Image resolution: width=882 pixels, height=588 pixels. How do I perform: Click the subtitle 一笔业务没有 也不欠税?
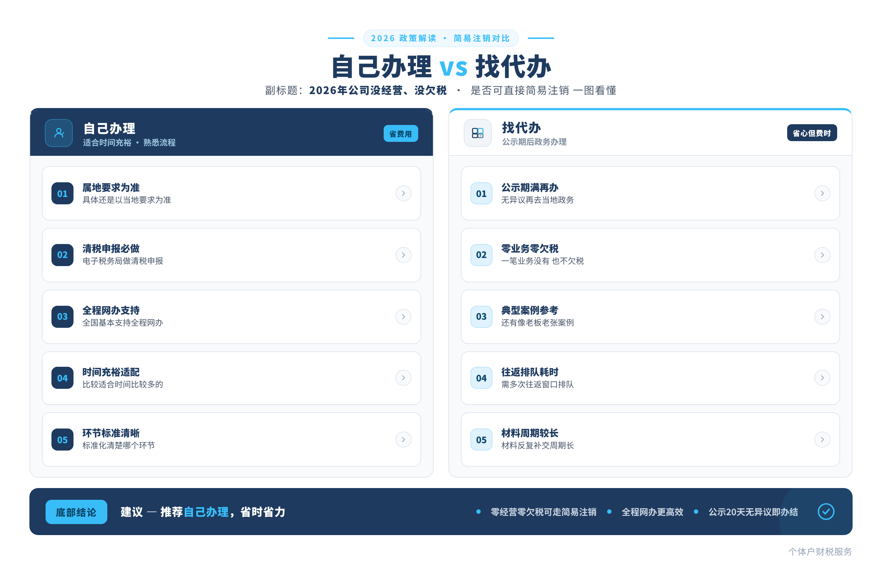543,261
